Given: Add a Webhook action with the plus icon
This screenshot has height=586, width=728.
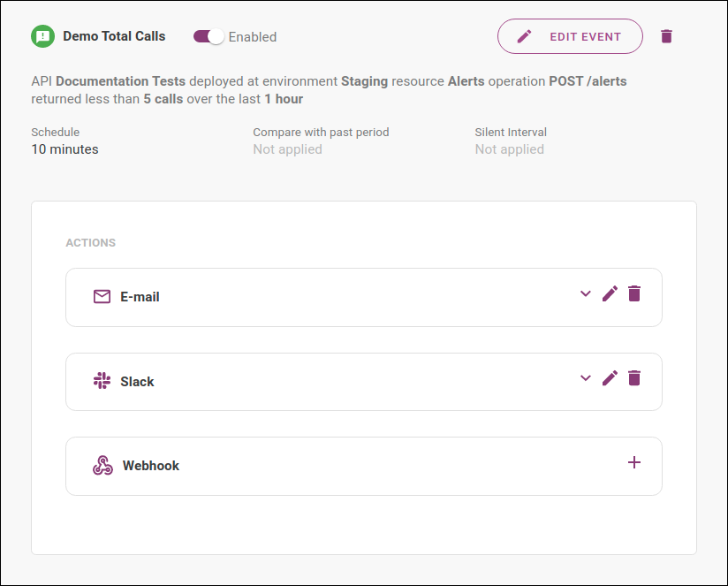Looking at the screenshot, I should [x=634, y=462].
